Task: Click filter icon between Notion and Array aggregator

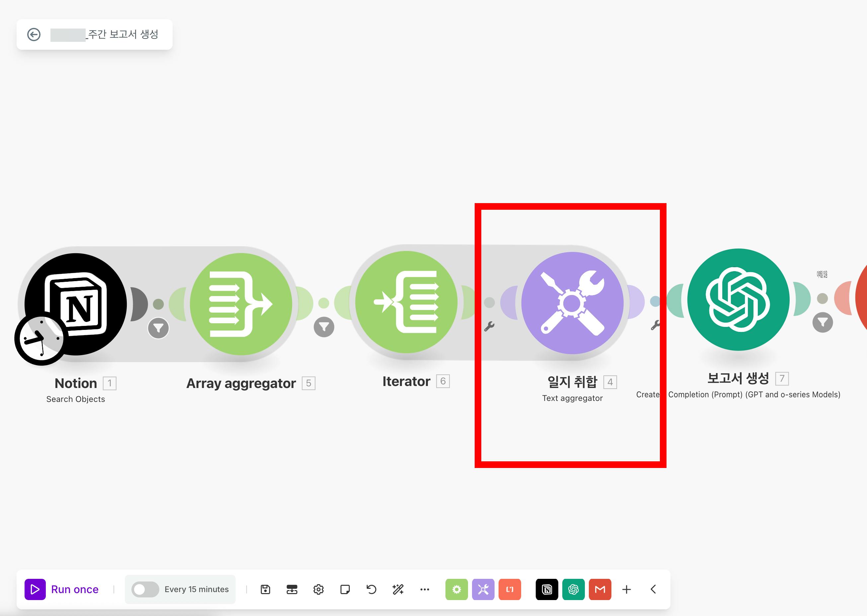Action: tap(158, 328)
